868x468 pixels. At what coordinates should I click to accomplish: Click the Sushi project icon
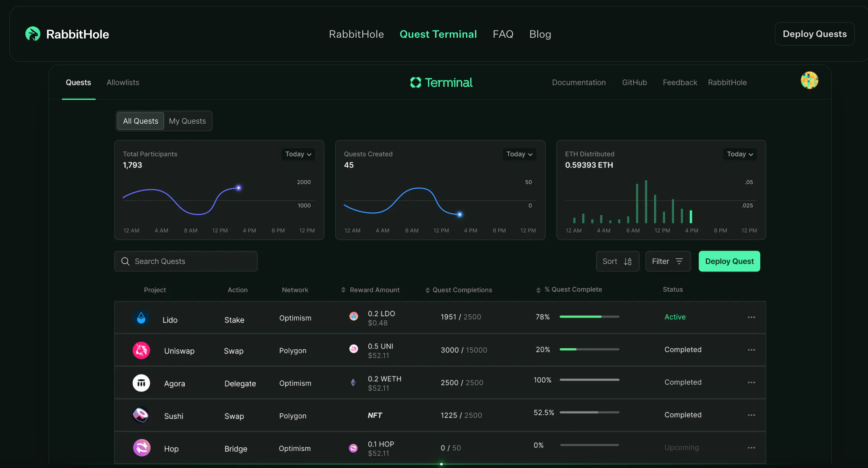click(x=141, y=415)
